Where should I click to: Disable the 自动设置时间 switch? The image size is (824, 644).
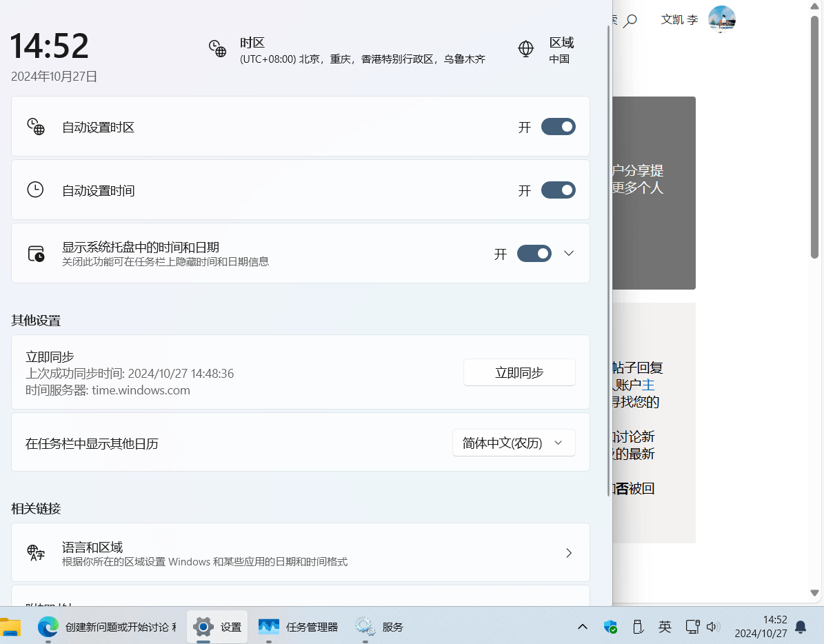pos(558,190)
